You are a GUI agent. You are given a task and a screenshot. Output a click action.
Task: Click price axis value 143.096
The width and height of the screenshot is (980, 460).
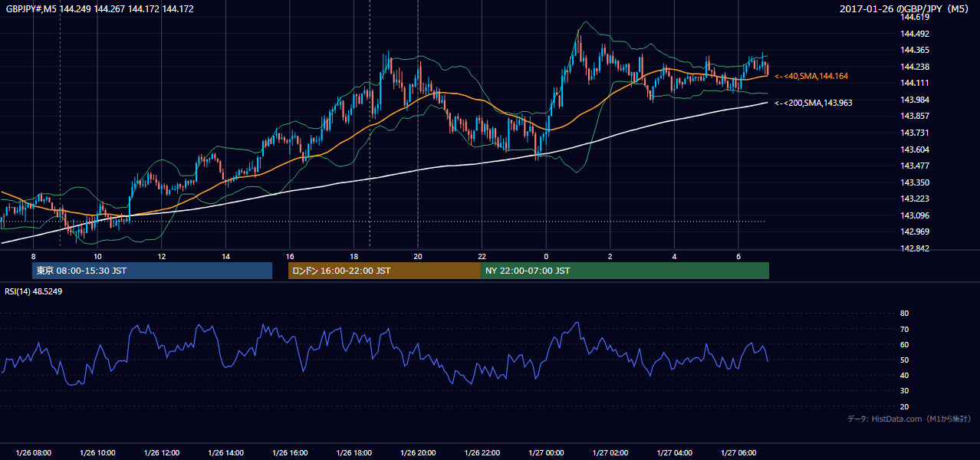click(x=915, y=215)
